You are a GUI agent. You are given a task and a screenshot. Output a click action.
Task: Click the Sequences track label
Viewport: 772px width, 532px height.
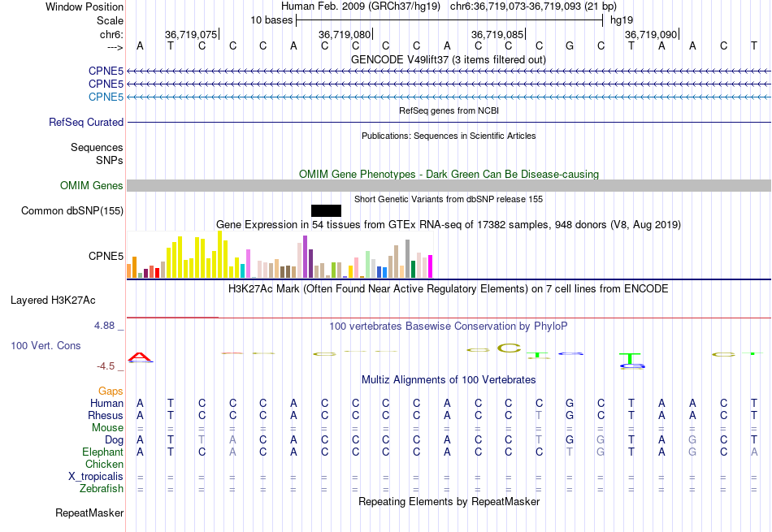pyautogui.click(x=97, y=147)
